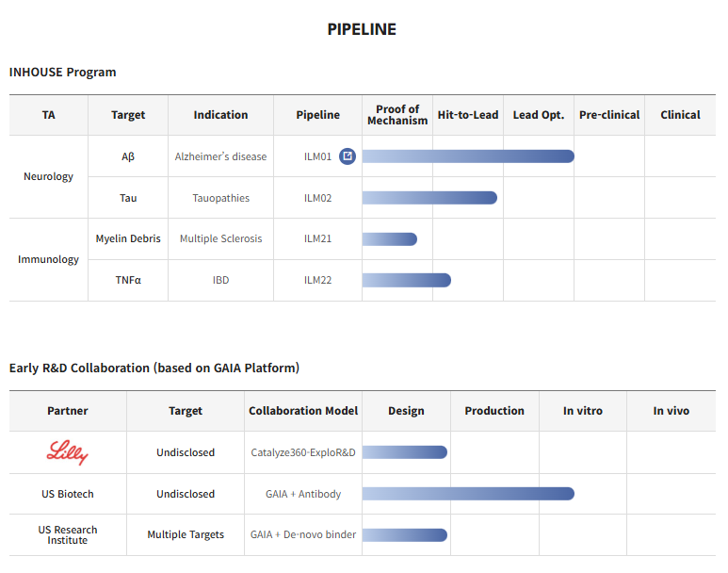Click the ILM21 Multiple Sclerosis progress bar
728x573 pixels.
tap(389, 239)
